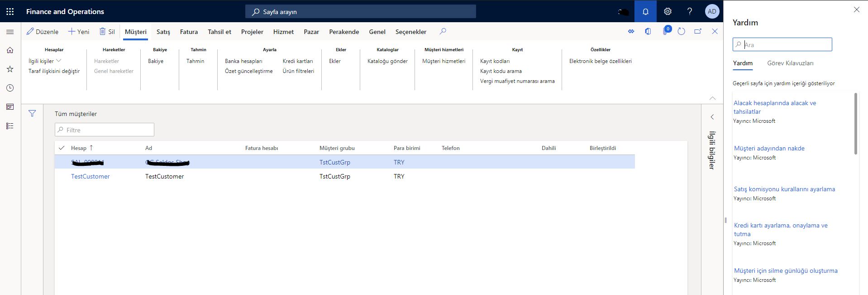
Task: Open the app launcher waffle icon
Action: point(10,11)
